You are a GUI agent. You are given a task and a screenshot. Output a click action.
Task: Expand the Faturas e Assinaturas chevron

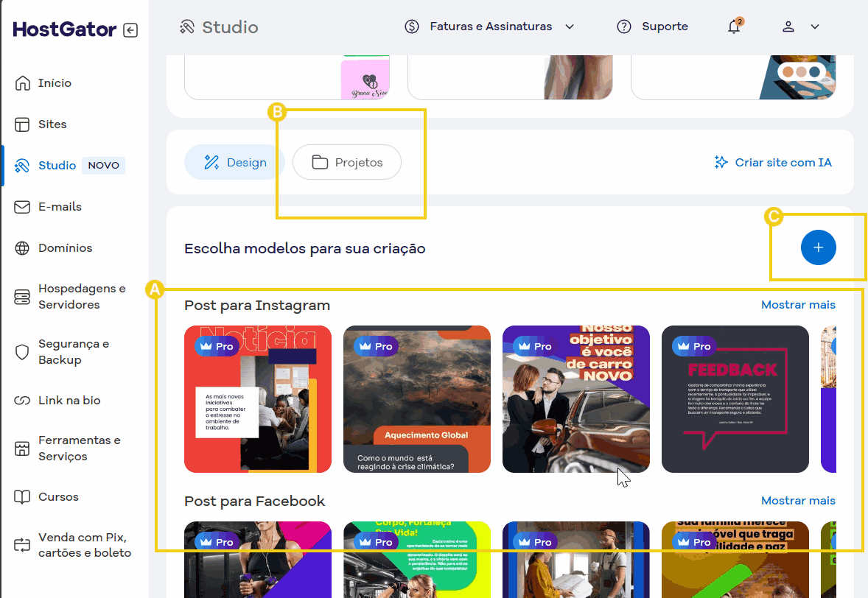pos(570,27)
